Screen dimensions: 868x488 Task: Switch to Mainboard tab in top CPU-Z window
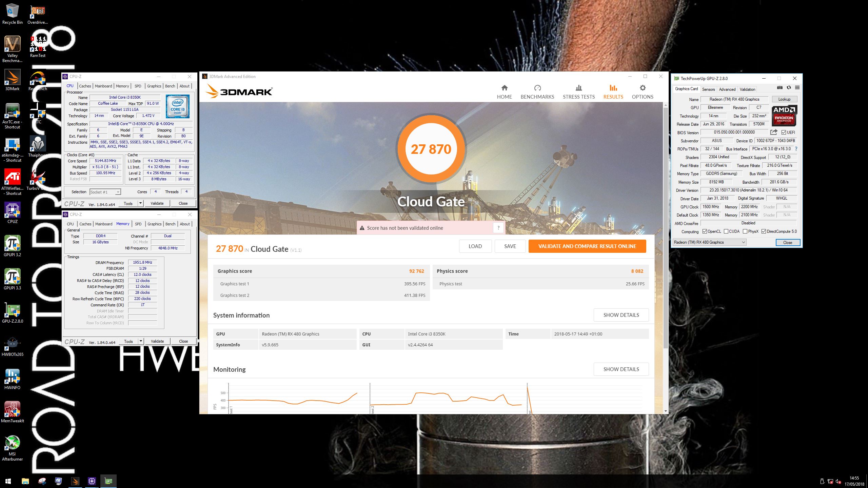coord(103,86)
